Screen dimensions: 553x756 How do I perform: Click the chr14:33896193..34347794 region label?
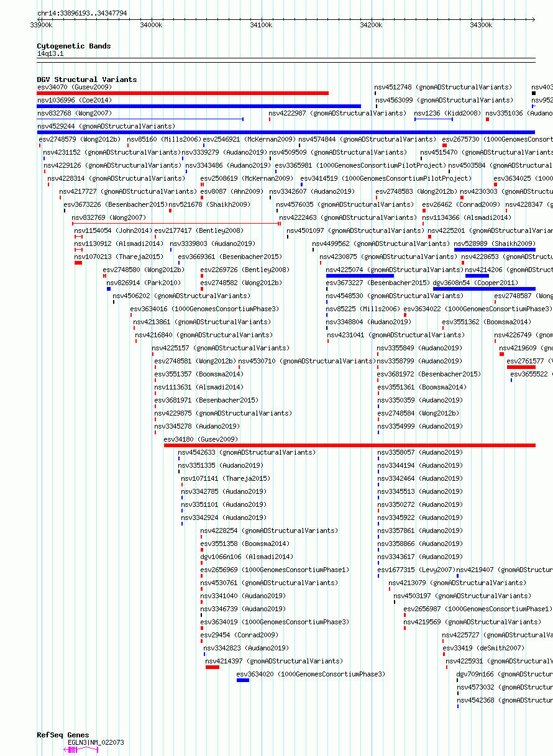tap(82, 12)
